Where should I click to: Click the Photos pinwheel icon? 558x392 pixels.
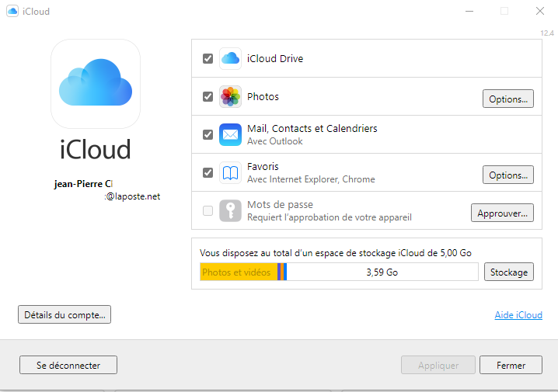pos(230,97)
